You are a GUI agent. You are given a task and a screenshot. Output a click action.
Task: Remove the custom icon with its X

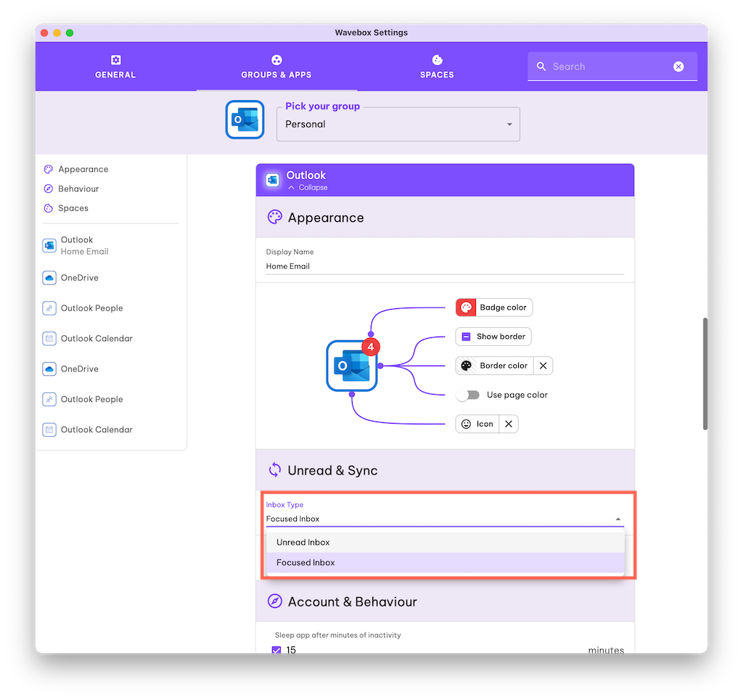coord(509,424)
